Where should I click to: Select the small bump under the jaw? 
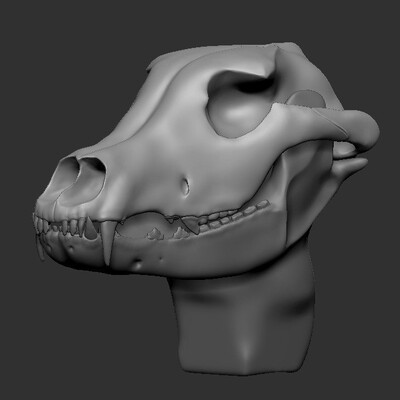click(138, 265)
